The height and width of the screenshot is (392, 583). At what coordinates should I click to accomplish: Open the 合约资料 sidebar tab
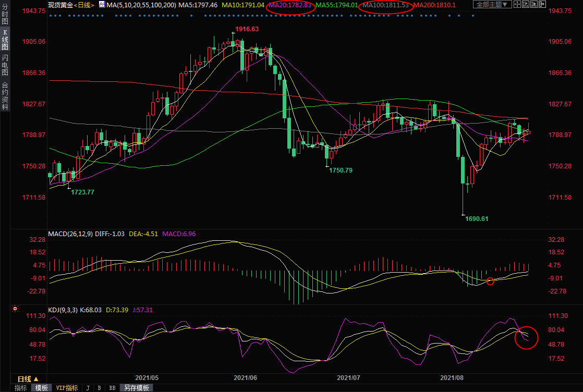coord(5,96)
